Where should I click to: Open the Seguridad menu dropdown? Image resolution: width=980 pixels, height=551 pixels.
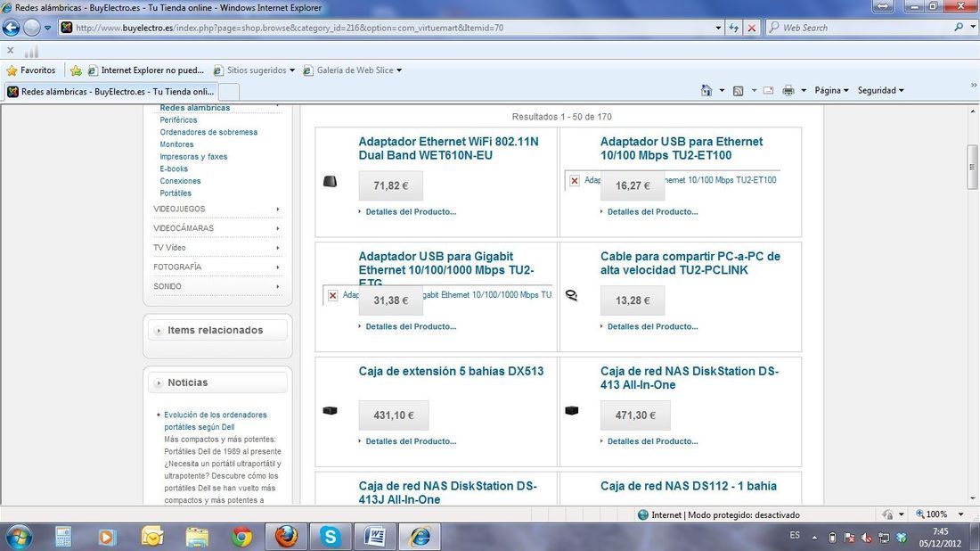(x=880, y=90)
